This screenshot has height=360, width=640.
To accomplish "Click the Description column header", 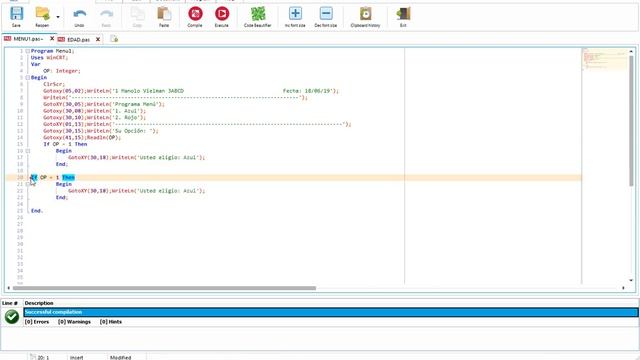I will (x=39, y=303).
